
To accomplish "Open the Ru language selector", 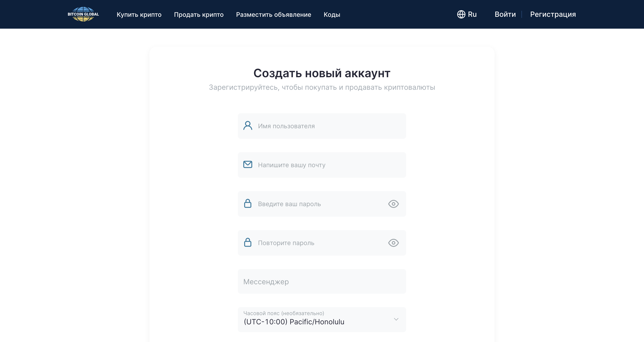I will point(467,14).
